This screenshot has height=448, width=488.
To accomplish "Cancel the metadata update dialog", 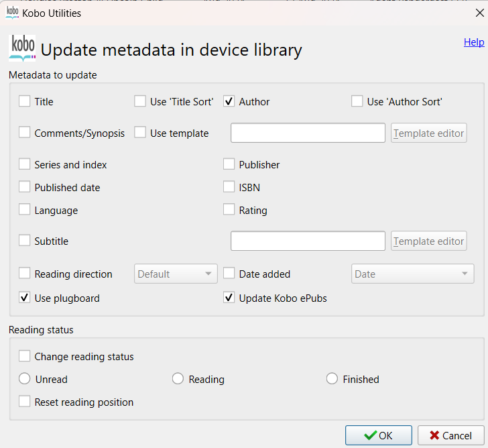I will 451,435.
